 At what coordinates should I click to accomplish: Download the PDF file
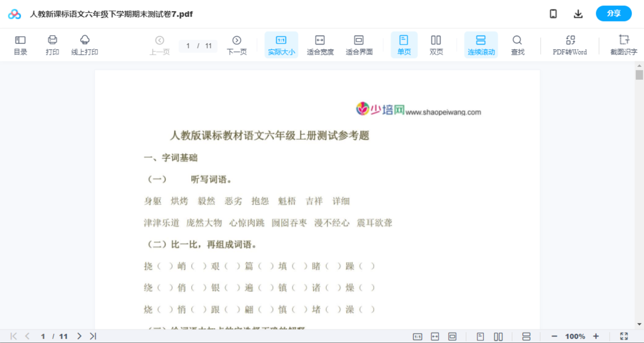click(x=578, y=13)
